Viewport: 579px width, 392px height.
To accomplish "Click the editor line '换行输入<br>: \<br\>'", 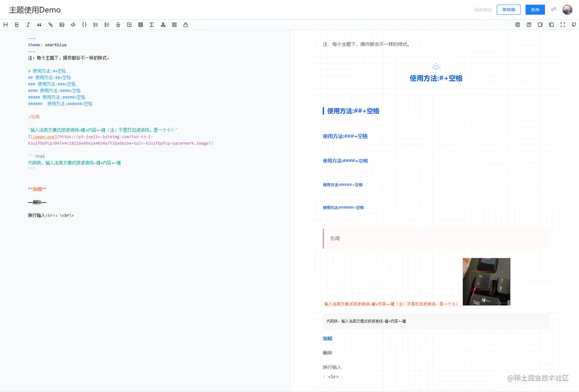I will 51,216.
